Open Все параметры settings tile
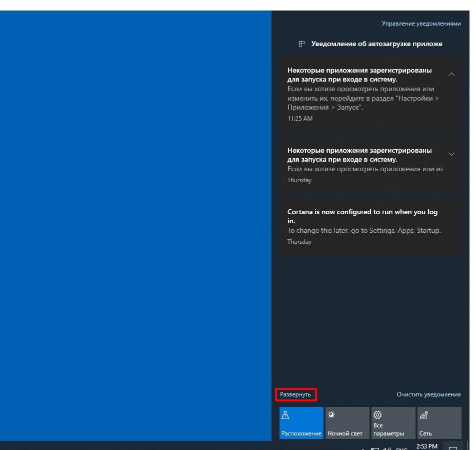 (x=393, y=422)
